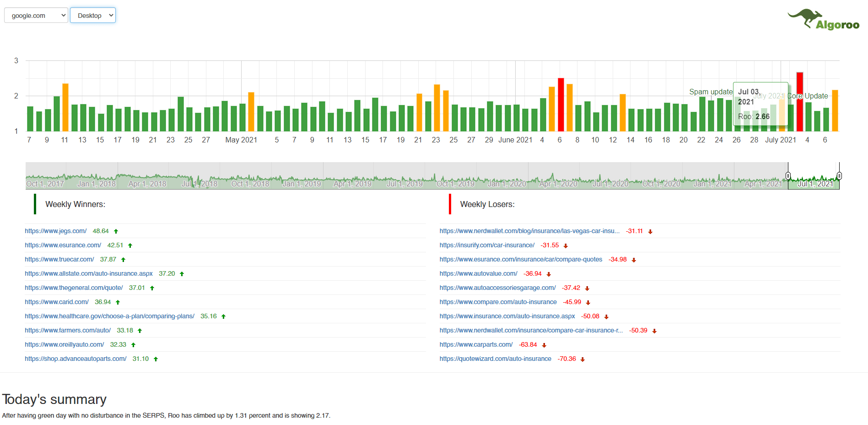Open the oreillyauto.com winner link

click(65, 344)
